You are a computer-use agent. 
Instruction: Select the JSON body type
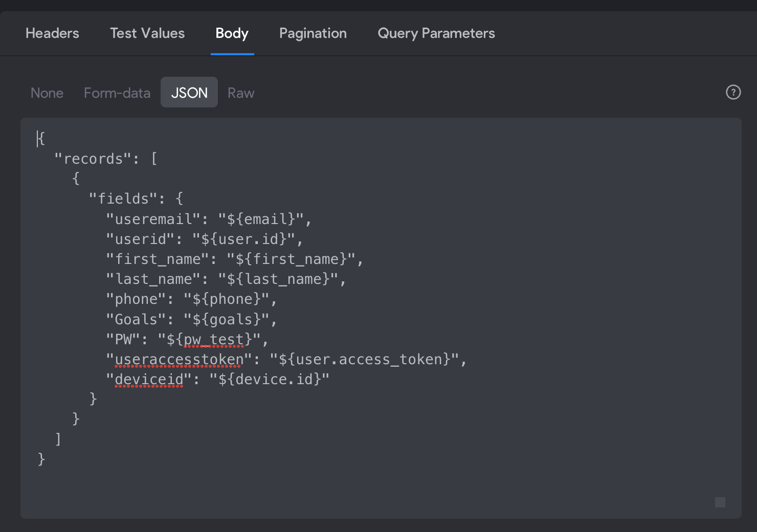[189, 92]
